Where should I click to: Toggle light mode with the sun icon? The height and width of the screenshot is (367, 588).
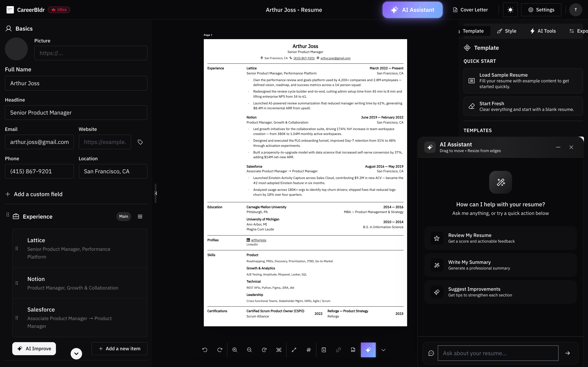click(x=510, y=10)
